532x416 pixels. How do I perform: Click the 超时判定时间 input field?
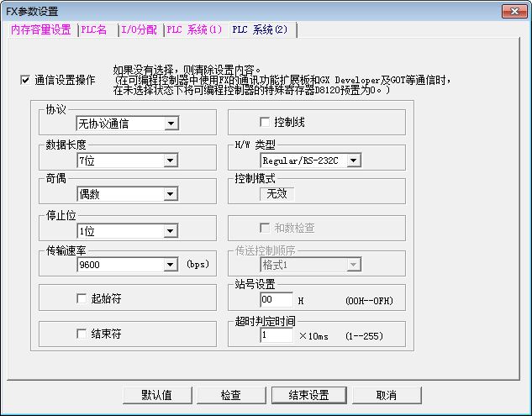pyautogui.click(x=276, y=335)
